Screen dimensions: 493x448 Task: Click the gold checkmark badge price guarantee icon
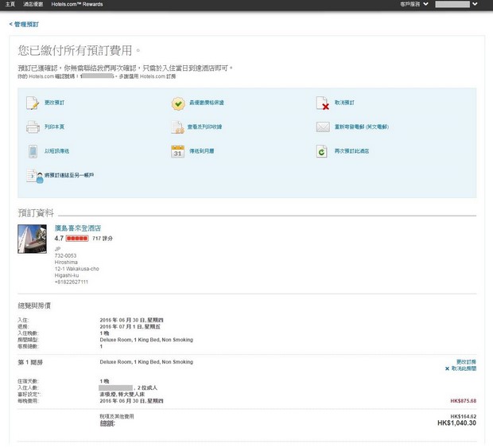(x=178, y=103)
